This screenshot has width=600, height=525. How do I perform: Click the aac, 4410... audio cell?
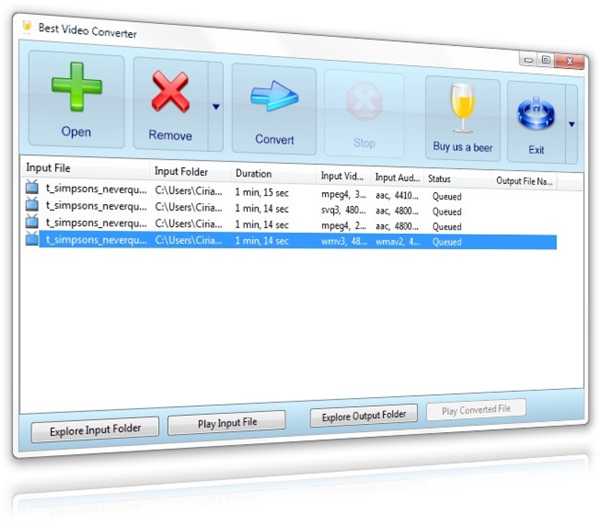pyautogui.click(x=397, y=196)
